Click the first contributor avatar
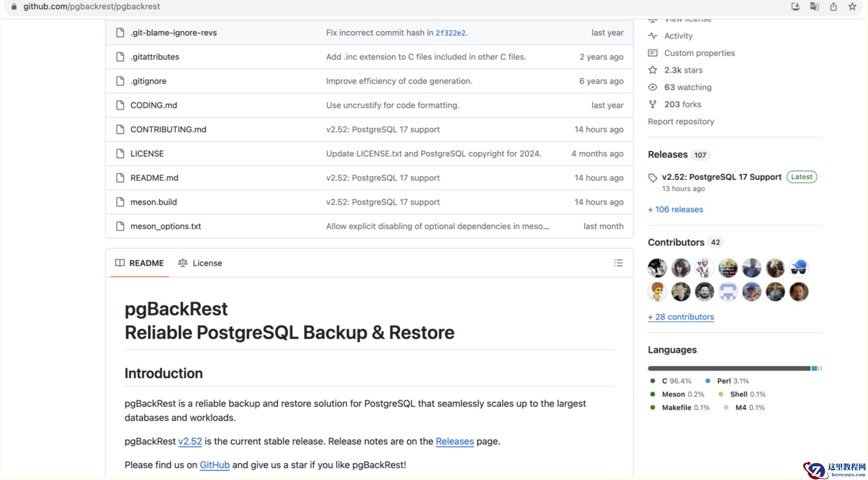This screenshot has width=868, height=480. (x=657, y=268)
